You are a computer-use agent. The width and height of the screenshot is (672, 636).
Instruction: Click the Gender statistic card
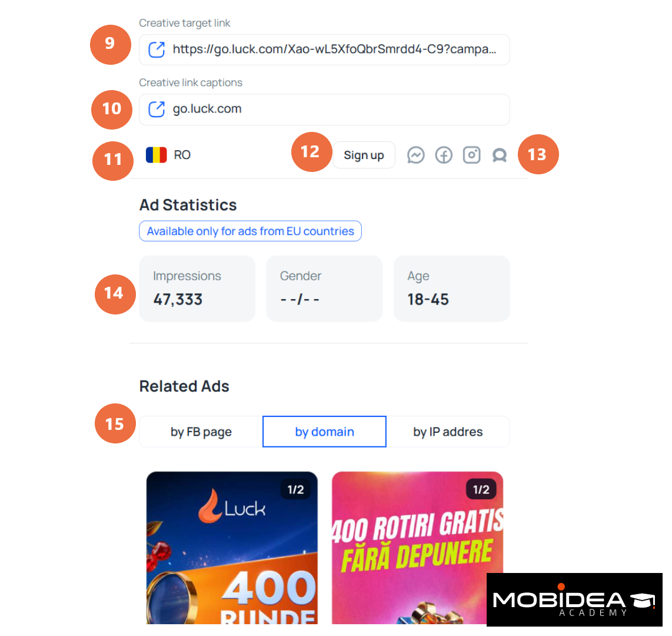324,289
